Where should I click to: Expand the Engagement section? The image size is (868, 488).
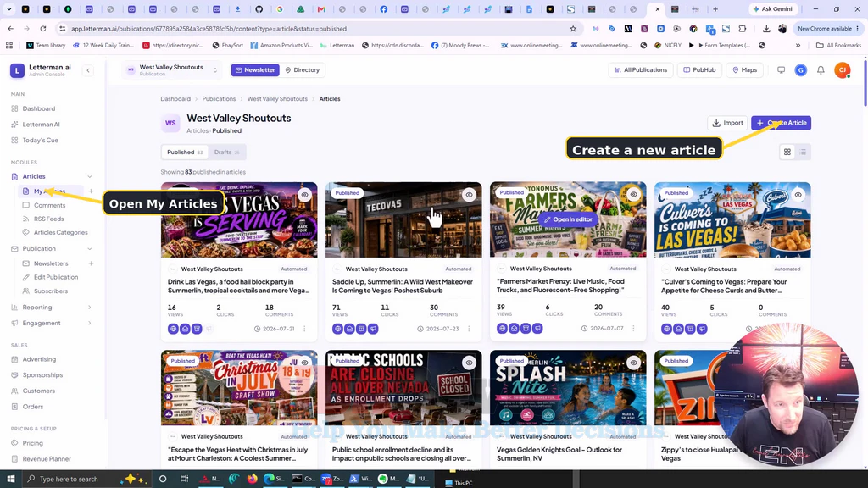[x=90, y=323]
